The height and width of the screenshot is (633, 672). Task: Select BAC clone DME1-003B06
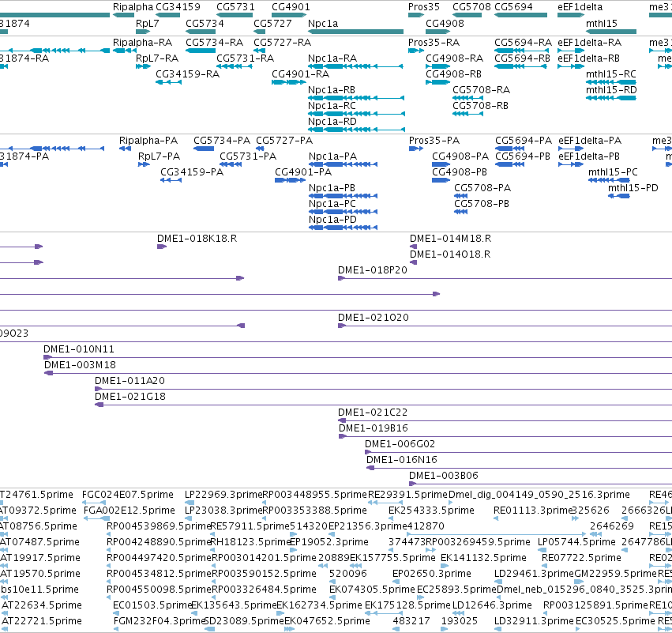[444, 476]
